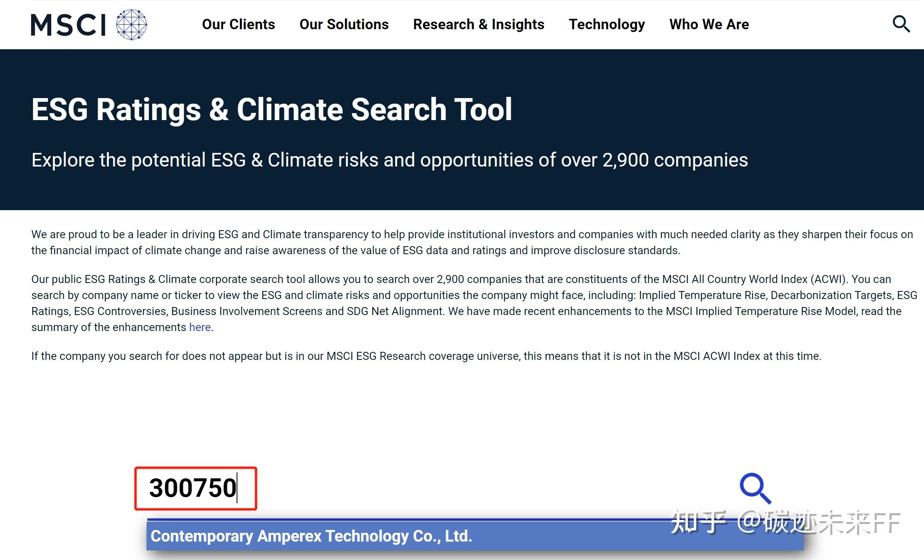Click the MSCI globe logo icon
The height and width of the screenshot is (560, 924).
click(x=131, y=25)
